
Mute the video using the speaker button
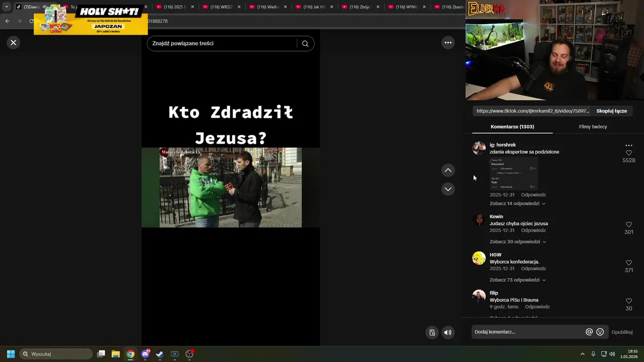(448, 332)
